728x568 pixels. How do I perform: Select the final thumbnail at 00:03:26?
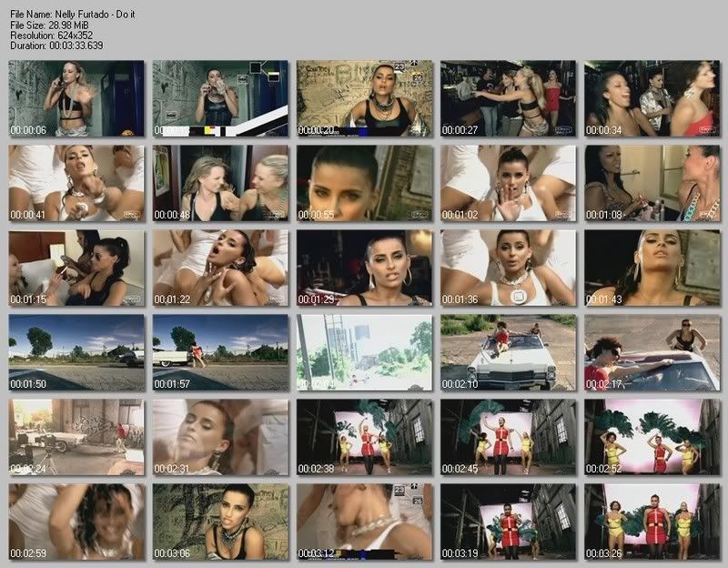(652, 522)
